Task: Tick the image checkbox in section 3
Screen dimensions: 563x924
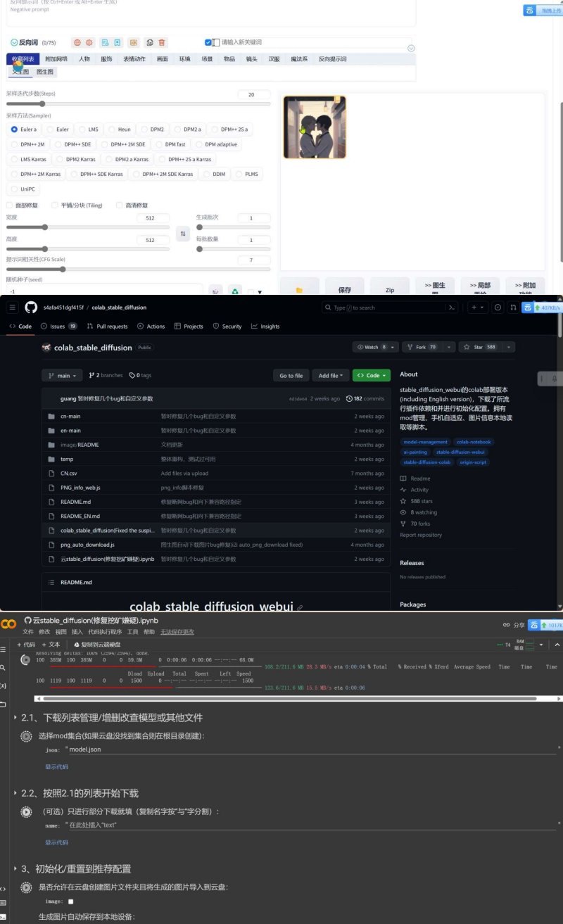Action: (70, 901)
